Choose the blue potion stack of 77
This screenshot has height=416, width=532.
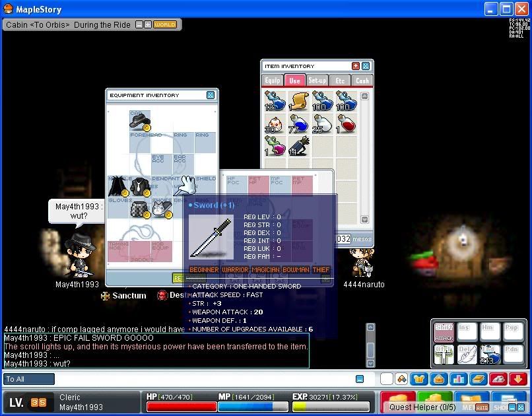(299, 124)
